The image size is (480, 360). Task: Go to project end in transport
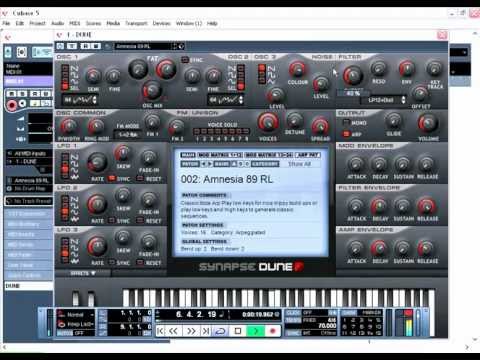(x=206, y=331)
